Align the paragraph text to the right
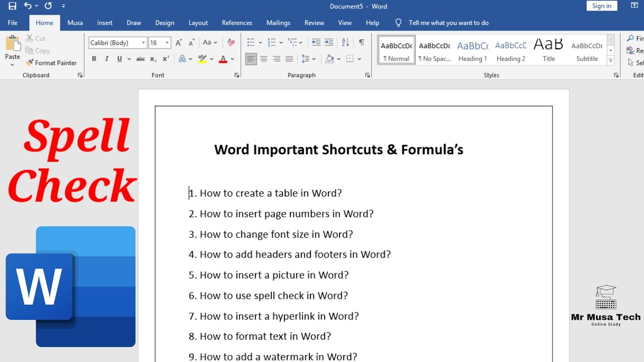 [276, 59]
